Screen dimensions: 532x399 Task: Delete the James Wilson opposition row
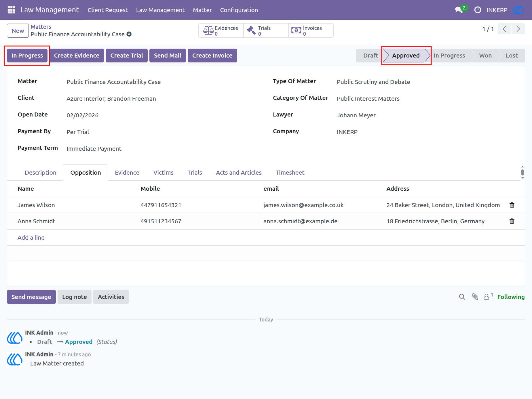point(512,205)
